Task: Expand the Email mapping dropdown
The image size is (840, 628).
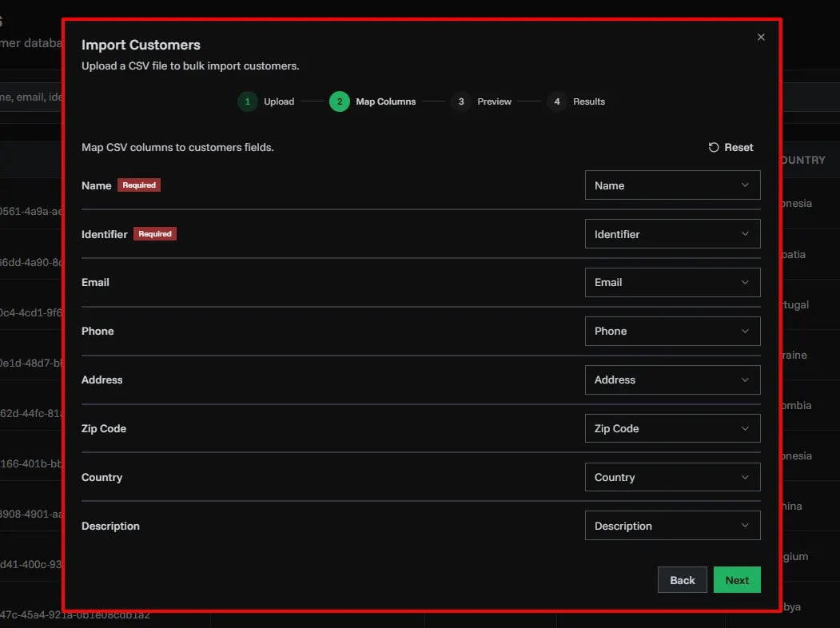Action: coord(672,282)
